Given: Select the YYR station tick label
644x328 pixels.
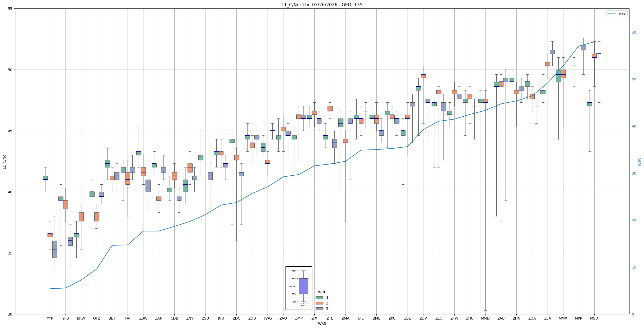Looking at the screenshot, I should click(50, 318).
